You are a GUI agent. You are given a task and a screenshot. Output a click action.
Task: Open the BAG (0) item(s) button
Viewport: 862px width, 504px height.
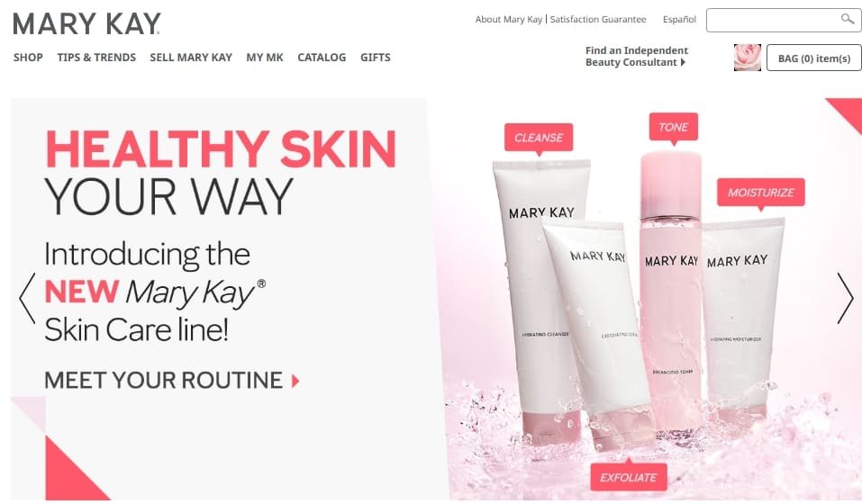point(814,58)
